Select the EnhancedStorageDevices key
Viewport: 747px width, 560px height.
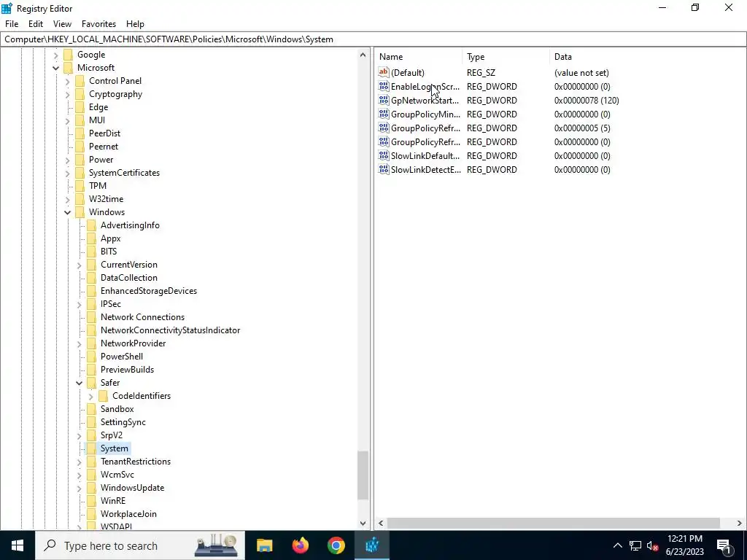pyautogui.click(x=149, y=291)
